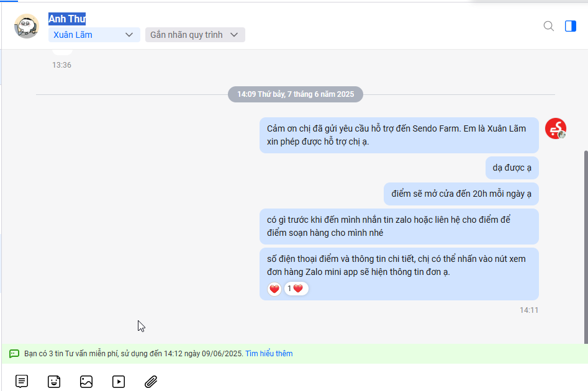Select message about mở cửa đến 20h
Viewport: 588px width, 391px height.
(461, 194)
